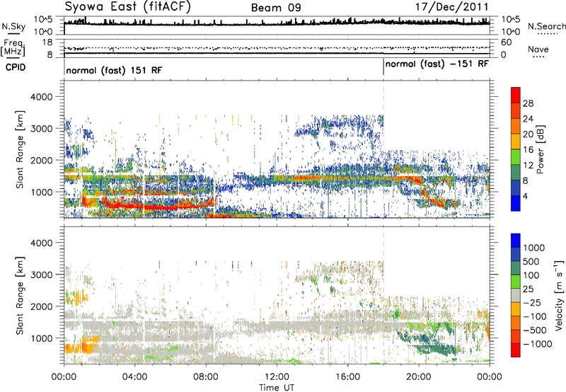566x392 pixels.
Task: Click the '4000' tick in the Power panel
Action: point(41,97)
